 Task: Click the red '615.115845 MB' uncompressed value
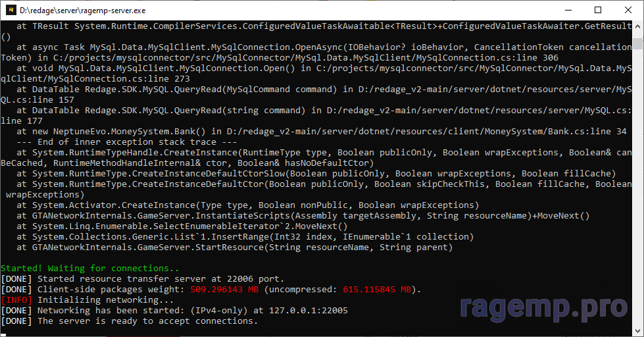377,290
